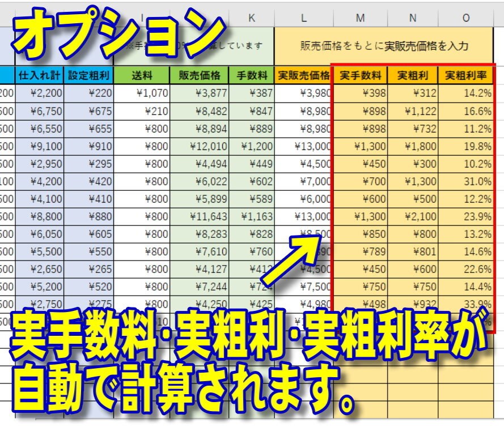
Task: Select the ¥7,000 実販売価格 cell
Action: (304, 182)
